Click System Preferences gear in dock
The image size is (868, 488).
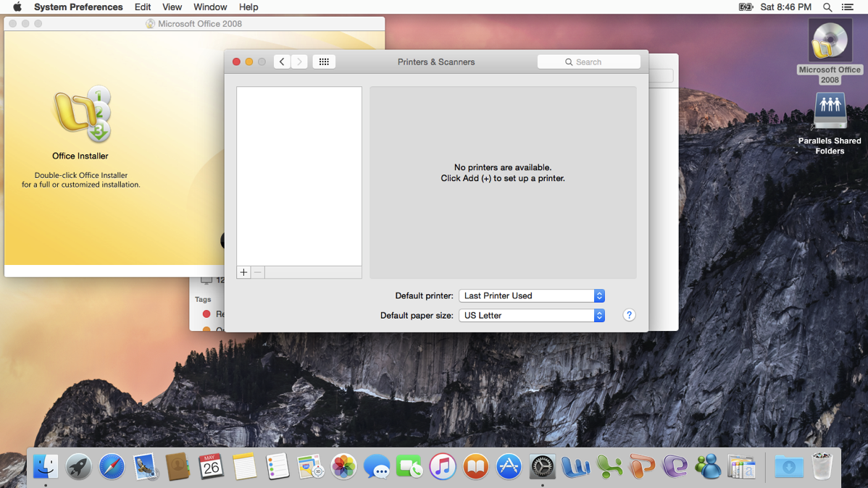(x=542, y=466)
